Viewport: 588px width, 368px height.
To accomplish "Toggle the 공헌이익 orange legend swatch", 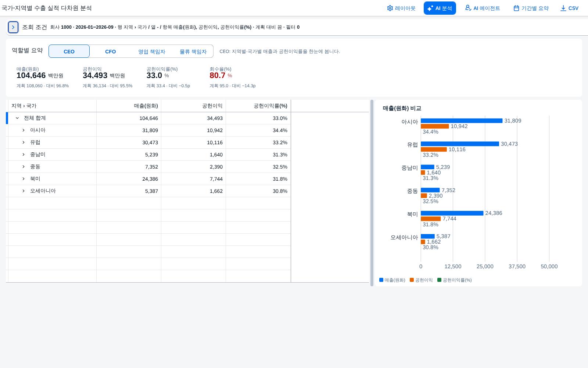I will click(x=412, y=280).
